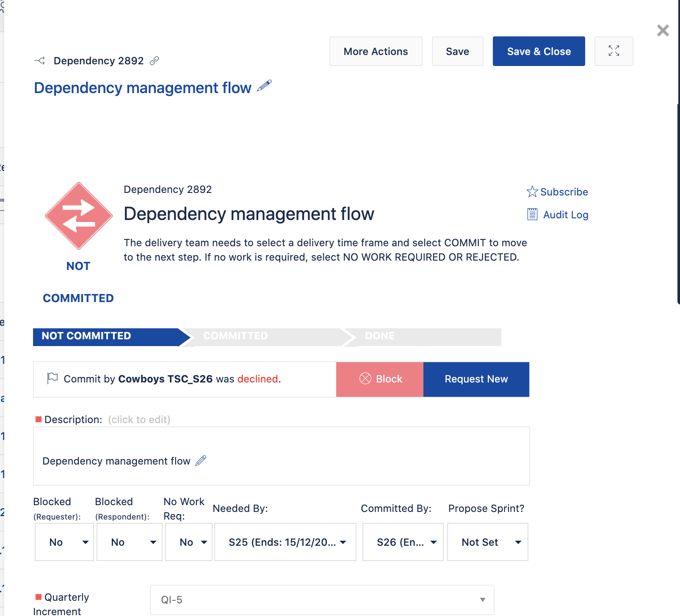Open Propose Sprint Not Set dropdown
This screenshot has height=616, width=680.
point(488,542)
